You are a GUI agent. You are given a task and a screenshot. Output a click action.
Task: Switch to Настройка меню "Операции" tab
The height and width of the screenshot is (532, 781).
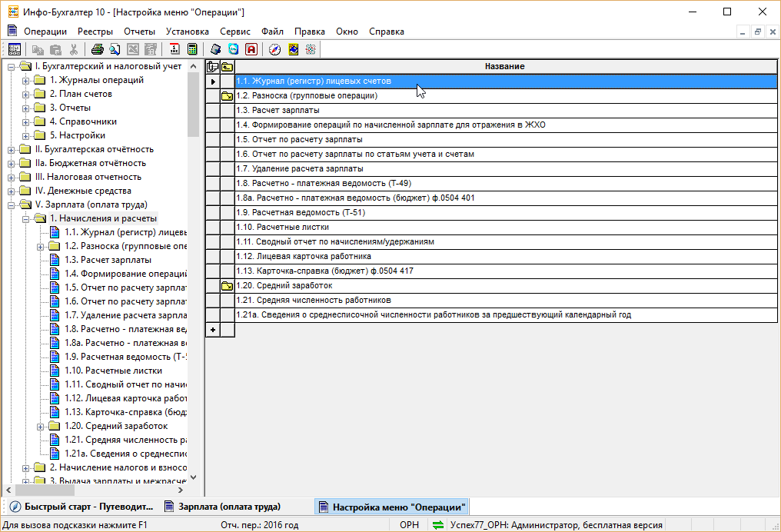(x=392, y=507)
